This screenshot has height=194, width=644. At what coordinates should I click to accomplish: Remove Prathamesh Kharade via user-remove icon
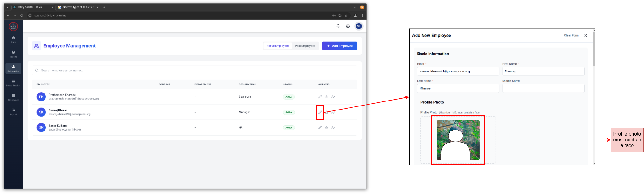[x=333, y=97]
